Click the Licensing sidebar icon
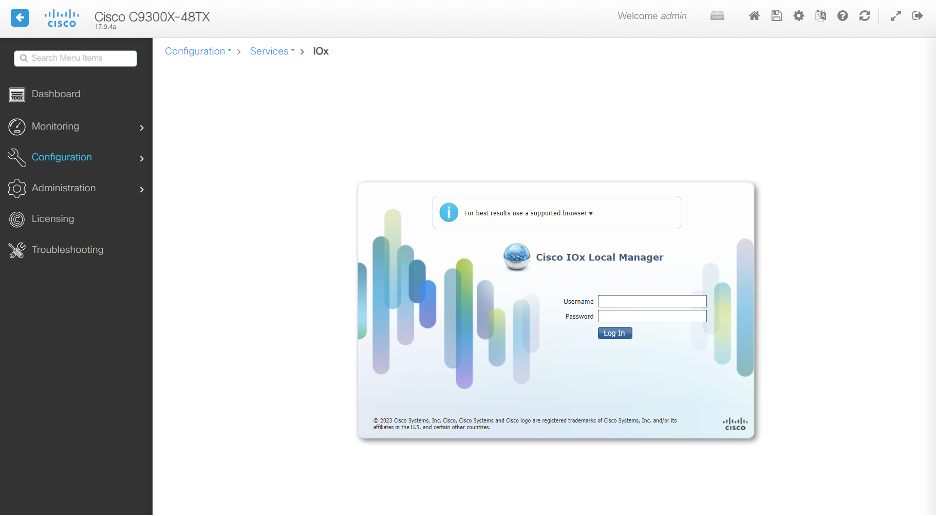This screenshot has height=516, width=936. [x=17, y=219]
